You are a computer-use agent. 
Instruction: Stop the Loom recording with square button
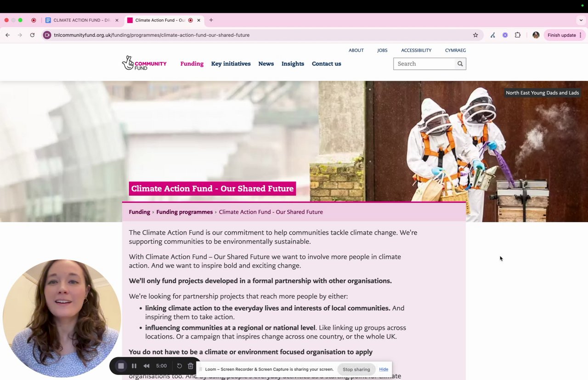tap(121, 366)
